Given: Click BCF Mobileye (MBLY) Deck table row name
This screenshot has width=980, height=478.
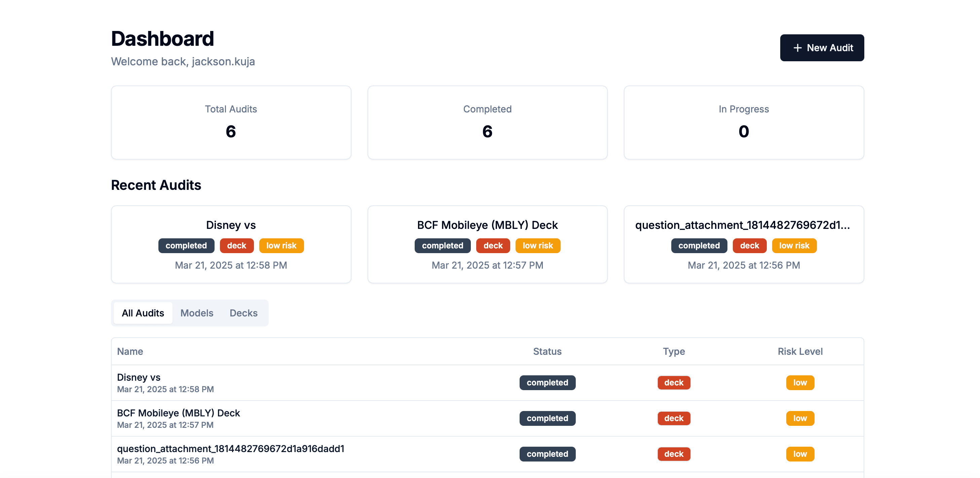Looking at the screenshot, I should [179, 413].
